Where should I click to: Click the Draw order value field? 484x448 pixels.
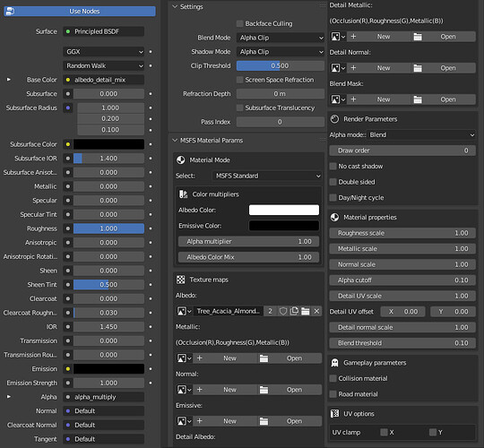coord(402,151)
